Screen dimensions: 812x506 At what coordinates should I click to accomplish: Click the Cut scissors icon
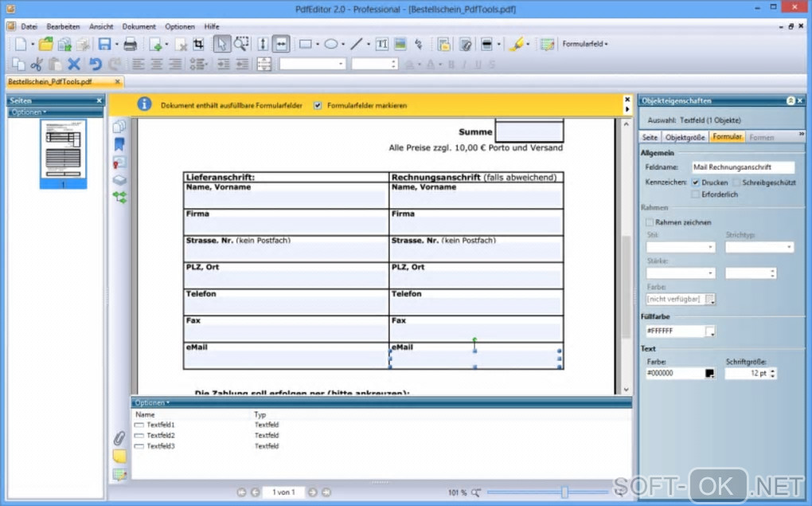coord(36,65)
